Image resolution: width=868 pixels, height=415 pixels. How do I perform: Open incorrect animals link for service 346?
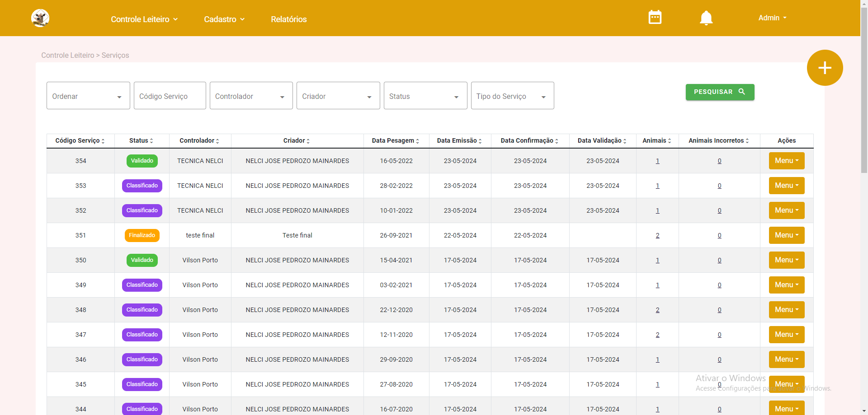click(719, 360)
